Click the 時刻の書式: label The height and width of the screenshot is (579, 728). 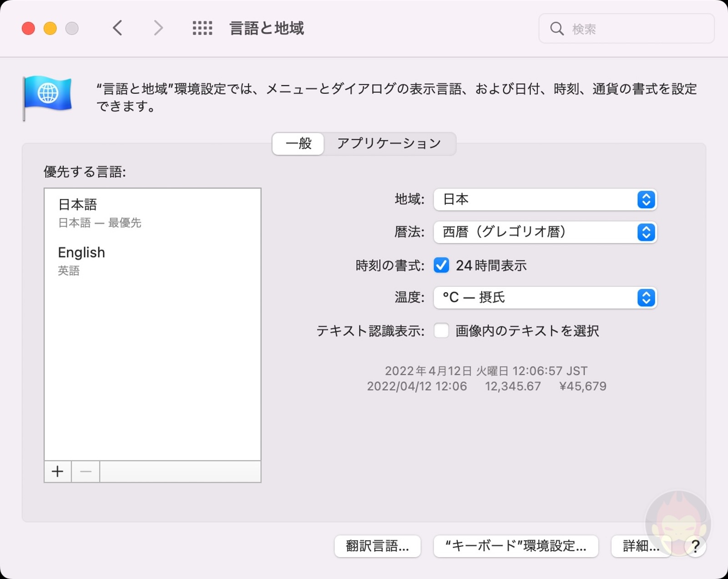click(390, 265)
